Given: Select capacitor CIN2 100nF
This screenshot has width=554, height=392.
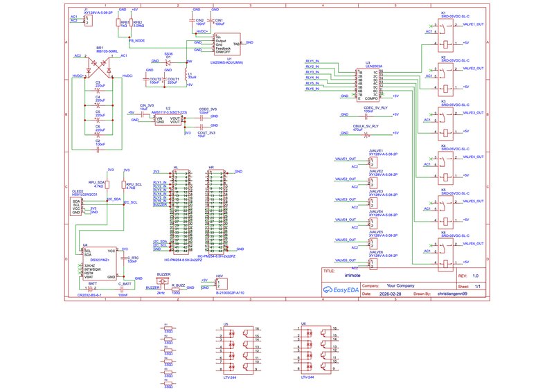Looking at the screenshot, I should pos(193,21).
